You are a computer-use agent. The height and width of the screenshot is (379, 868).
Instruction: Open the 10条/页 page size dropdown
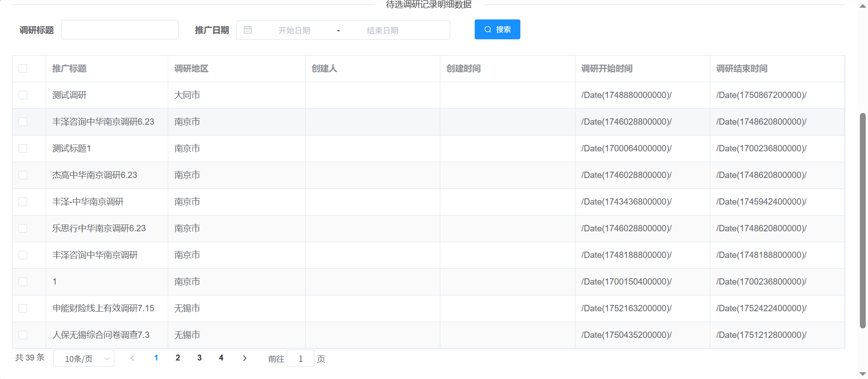click(84, 359)
